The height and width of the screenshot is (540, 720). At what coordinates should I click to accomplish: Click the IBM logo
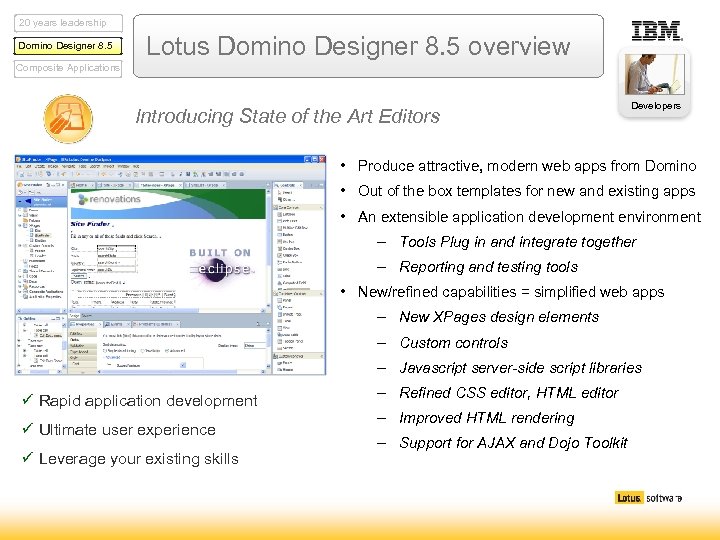pos(657,31)
